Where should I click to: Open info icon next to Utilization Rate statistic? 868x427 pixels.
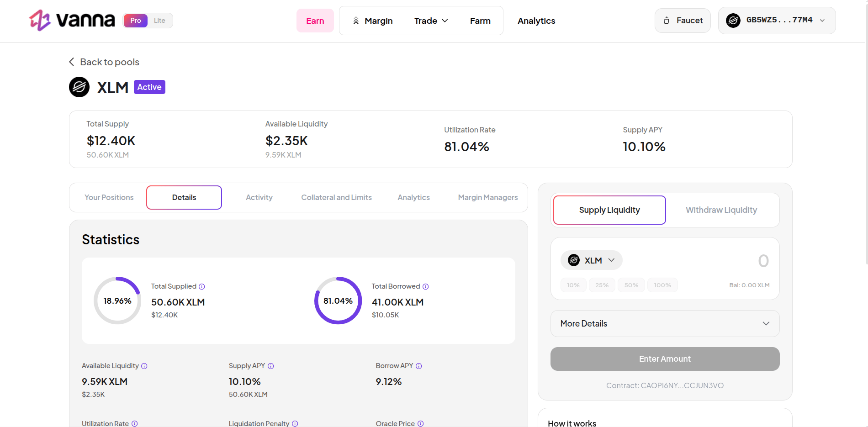[135, 423]
